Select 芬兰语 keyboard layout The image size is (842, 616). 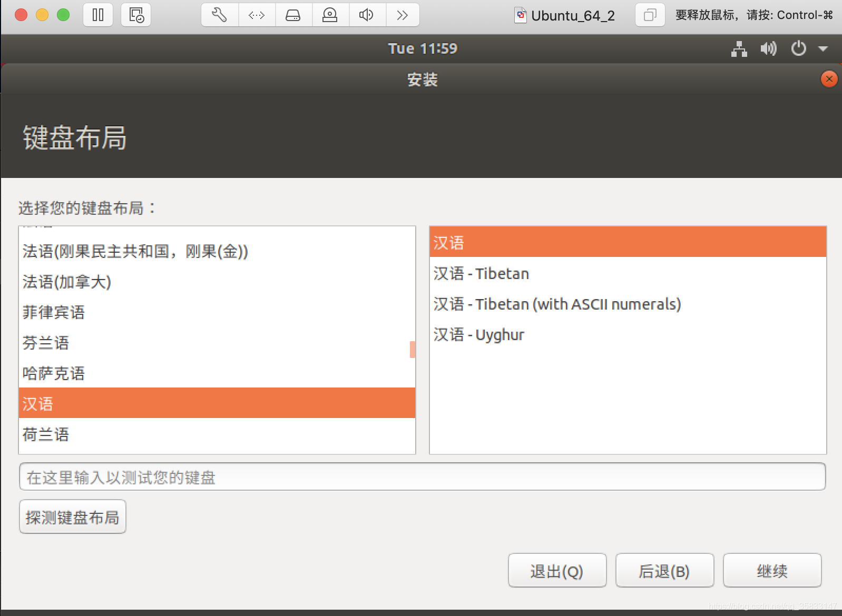tap(217, 343)
